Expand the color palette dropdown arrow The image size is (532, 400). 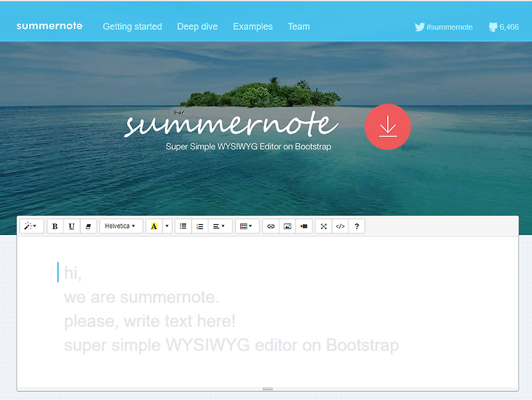(167, 226)
